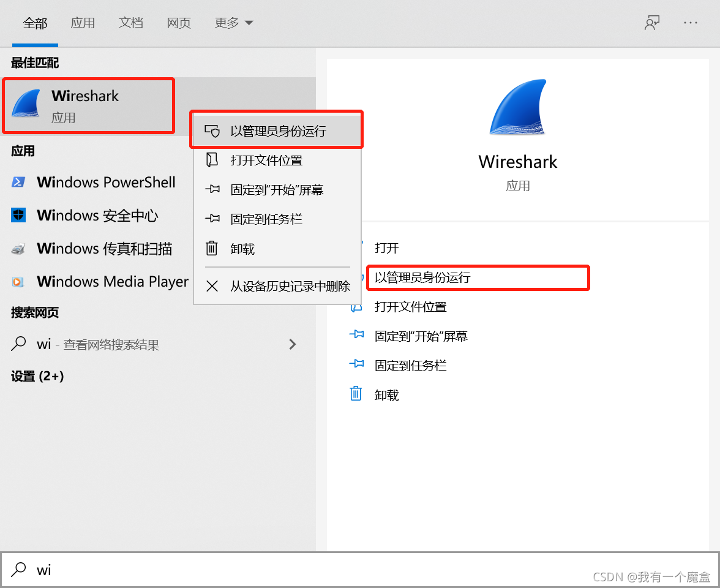Click the admin shield icon in context menu
Image resolution: width=720 pixels, height=588 pixels.
(212, 131)
